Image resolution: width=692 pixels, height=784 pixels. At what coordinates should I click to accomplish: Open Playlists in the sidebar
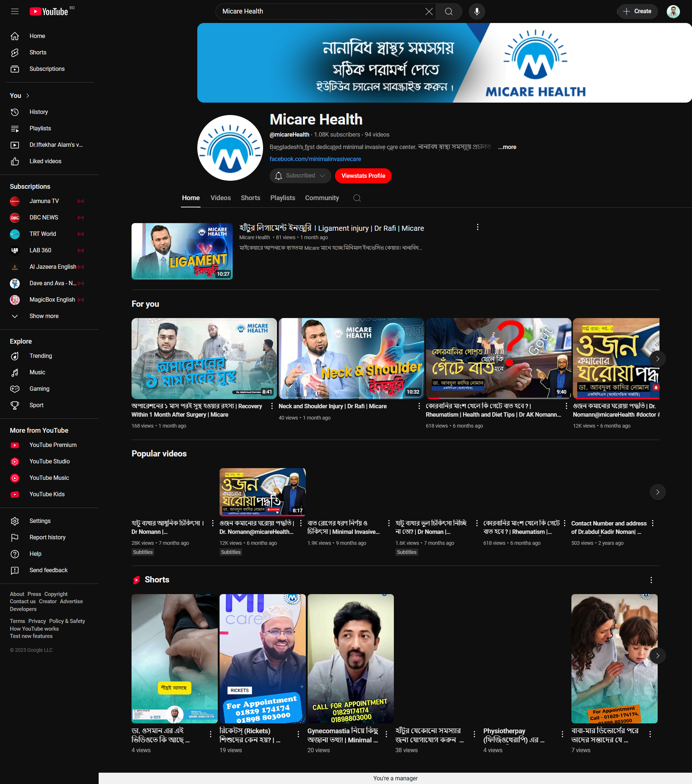coord(49,129)
